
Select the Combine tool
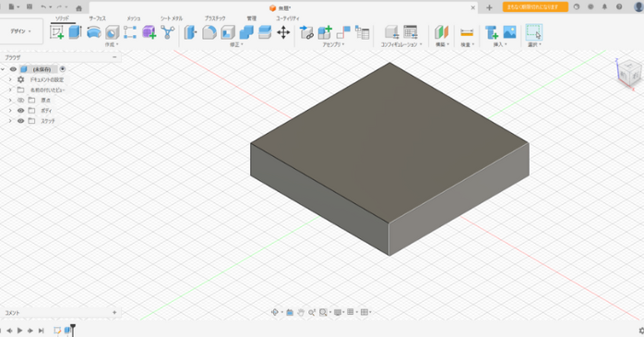click(246, 32)
